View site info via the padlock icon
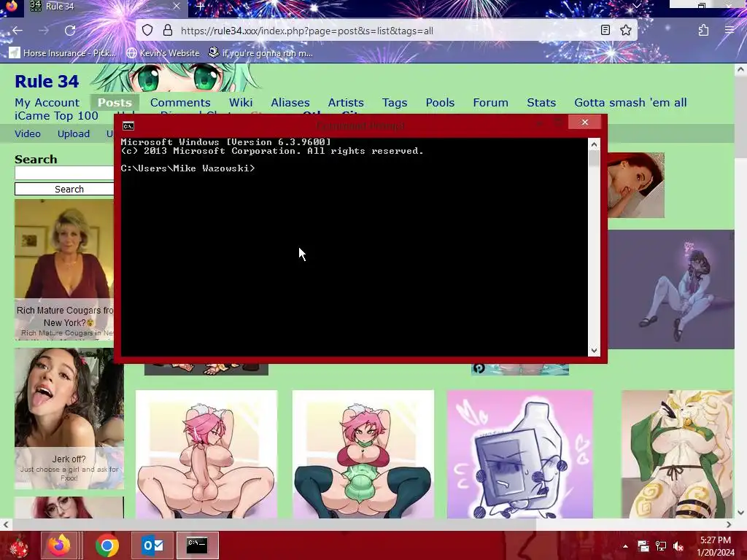The width and height of the screenshot is (747, 560). click(x=167, y=31)
